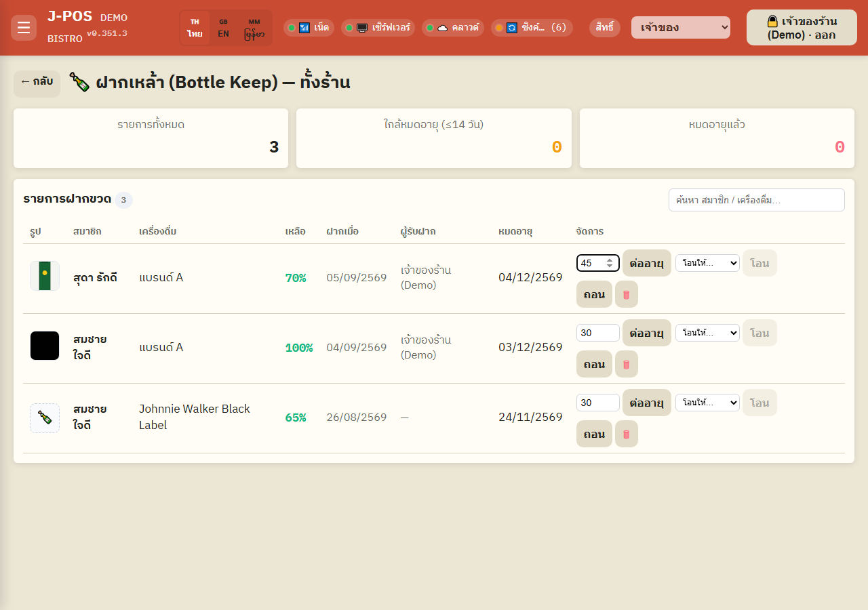Click the trash icon in the 100% row
Screen dimensions: 868x610
point(627,364)
